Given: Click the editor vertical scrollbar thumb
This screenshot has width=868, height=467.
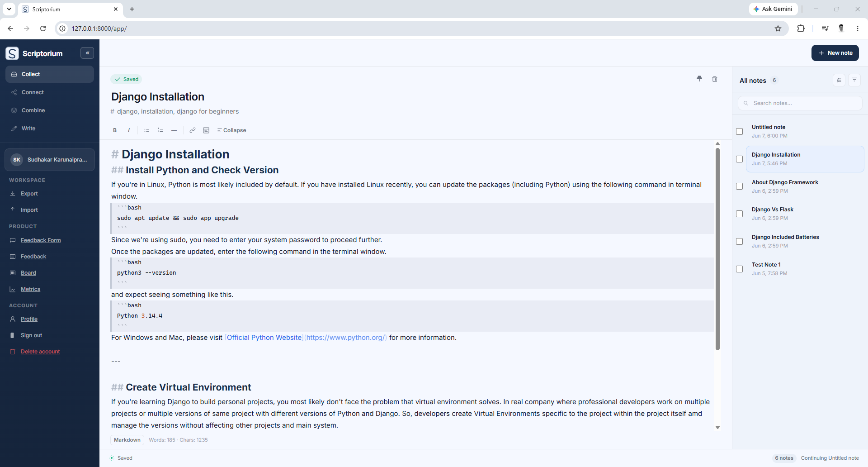Looking at the screenshot, I should point(717,249).
